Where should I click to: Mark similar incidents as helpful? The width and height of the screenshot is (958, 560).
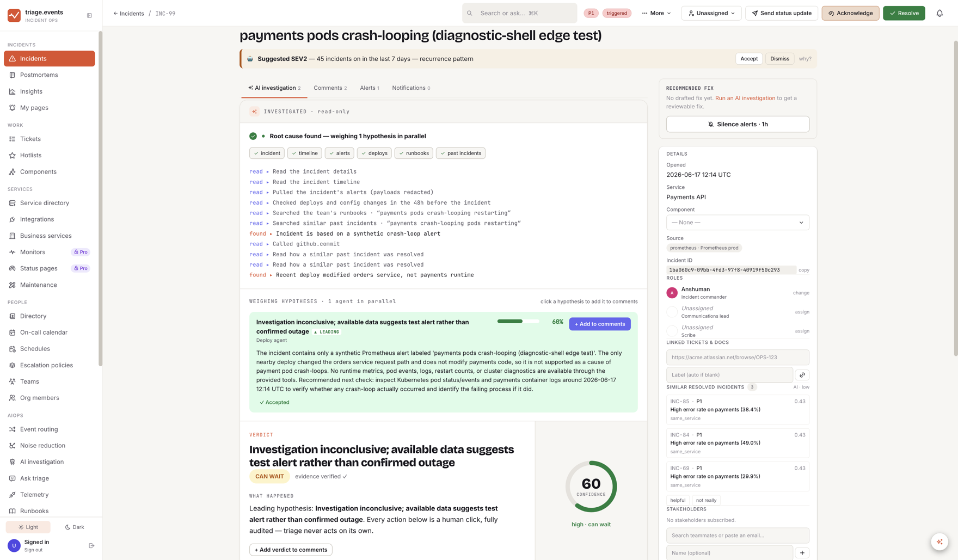(678, 500)
